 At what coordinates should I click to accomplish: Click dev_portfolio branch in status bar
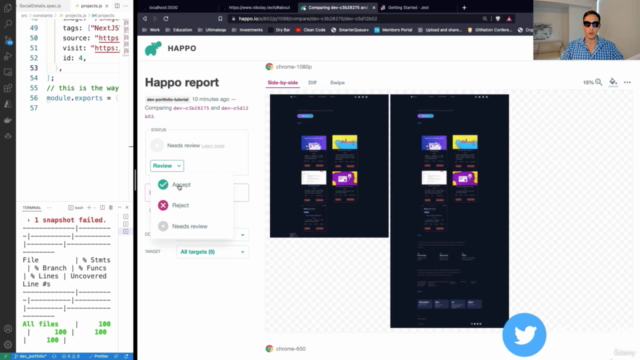pos(30,356)
